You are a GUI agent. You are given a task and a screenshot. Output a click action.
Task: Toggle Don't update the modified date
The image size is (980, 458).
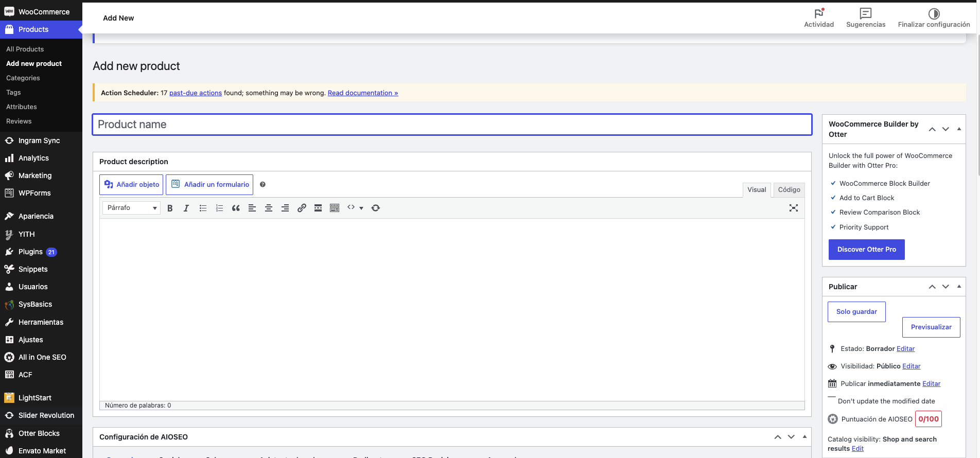(x=831, y=397)
